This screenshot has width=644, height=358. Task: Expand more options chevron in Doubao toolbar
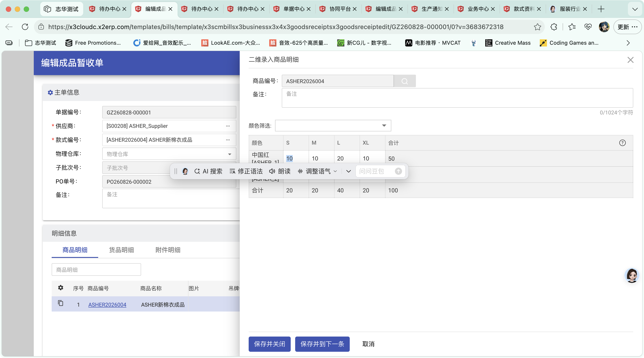349,171
